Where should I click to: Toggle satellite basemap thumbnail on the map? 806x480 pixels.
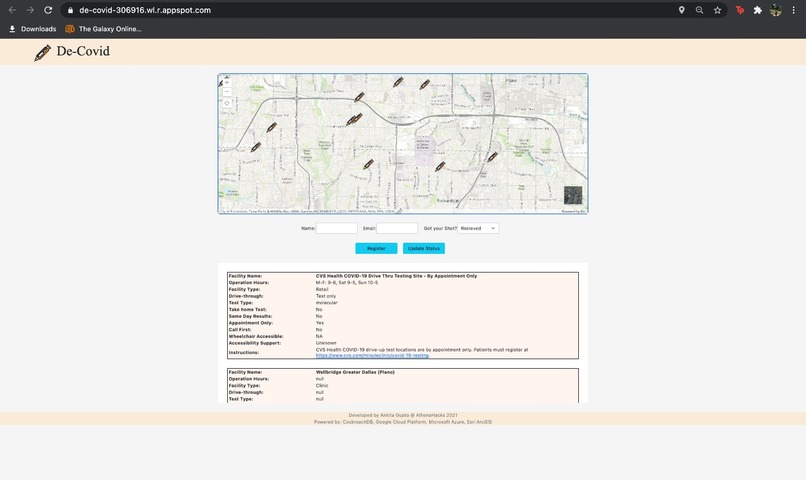(x=573, y=195)
